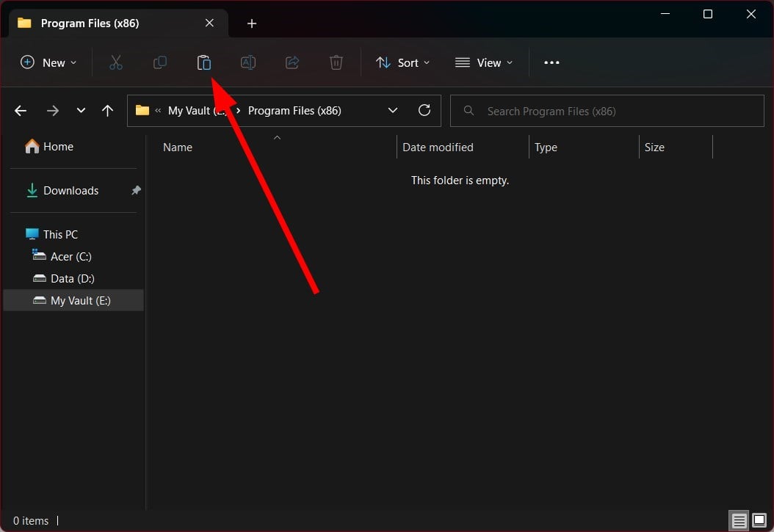Click the Cut scissors icon
Screen dimensions: 774x532
point(116,63)
